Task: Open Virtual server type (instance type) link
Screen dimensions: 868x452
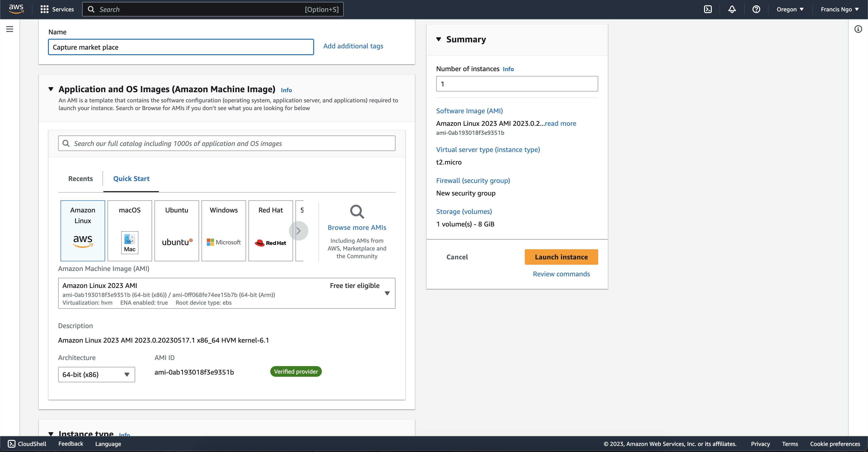Action: tap(488, 150)
